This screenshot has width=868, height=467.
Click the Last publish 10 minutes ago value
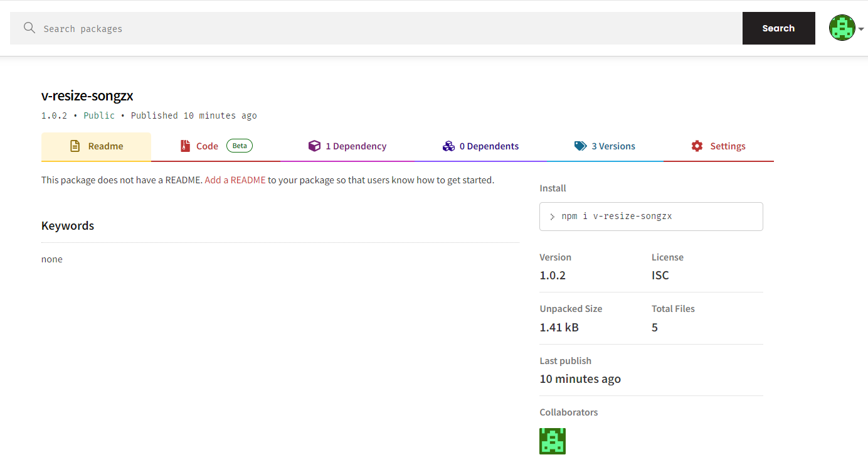580,379
